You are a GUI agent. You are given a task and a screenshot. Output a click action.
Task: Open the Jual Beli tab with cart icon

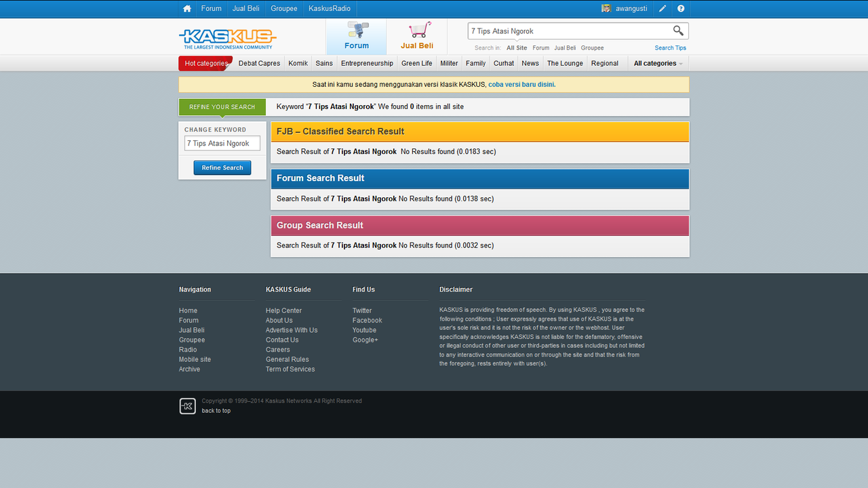417,37
